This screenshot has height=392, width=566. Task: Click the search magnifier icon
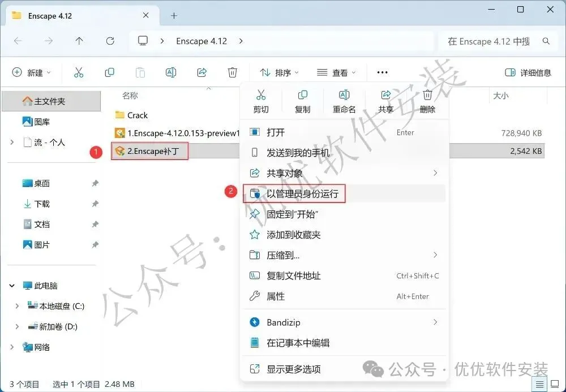(546, 41)
